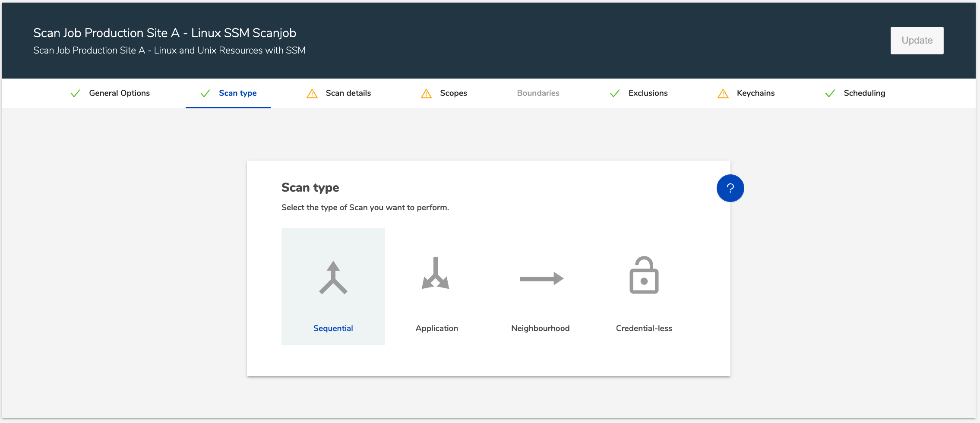This screenshot has width=980, height=423.
Task: Click the green checkmark beside General Options
Action: click(x=75, y=93)
